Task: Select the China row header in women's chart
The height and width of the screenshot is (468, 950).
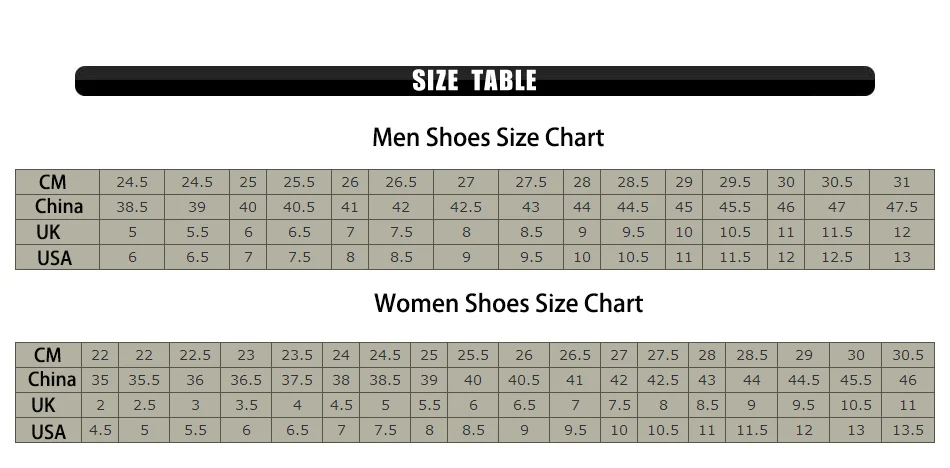Action: pos(51,380)
